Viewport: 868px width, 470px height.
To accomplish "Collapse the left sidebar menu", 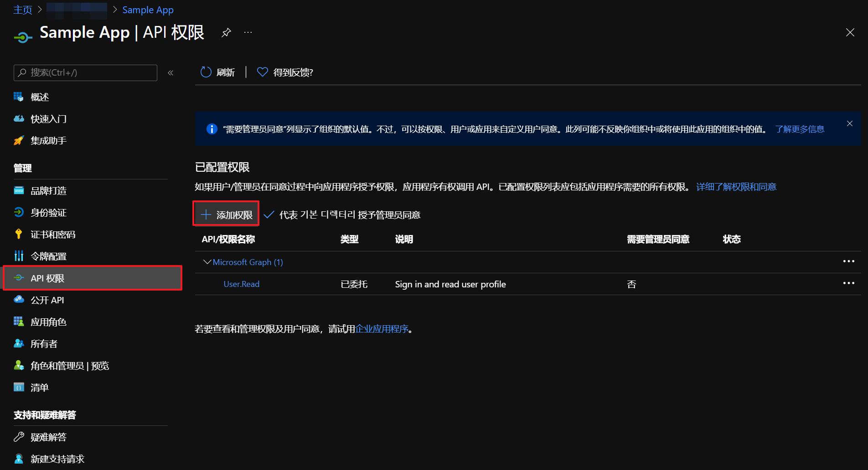I will pyautogui.click(x=170, y=73).
